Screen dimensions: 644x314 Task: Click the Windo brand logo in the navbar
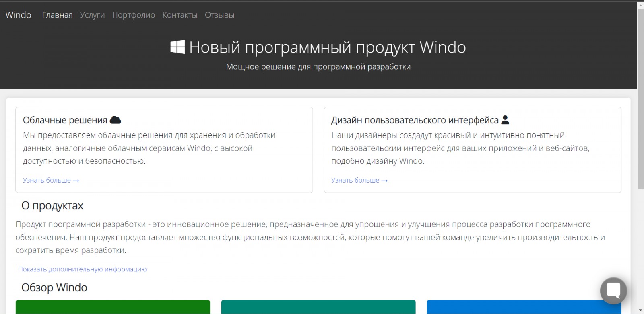[19, 15]
